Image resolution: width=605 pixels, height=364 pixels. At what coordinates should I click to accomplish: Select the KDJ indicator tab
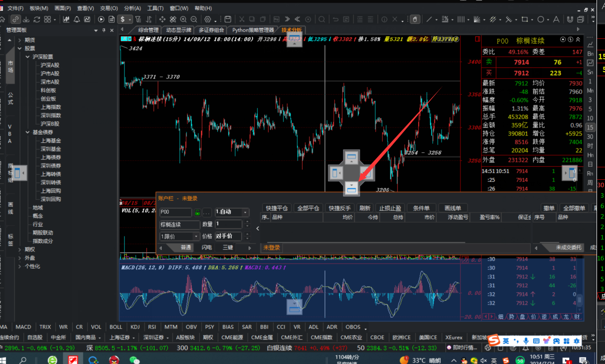[135, 327]
